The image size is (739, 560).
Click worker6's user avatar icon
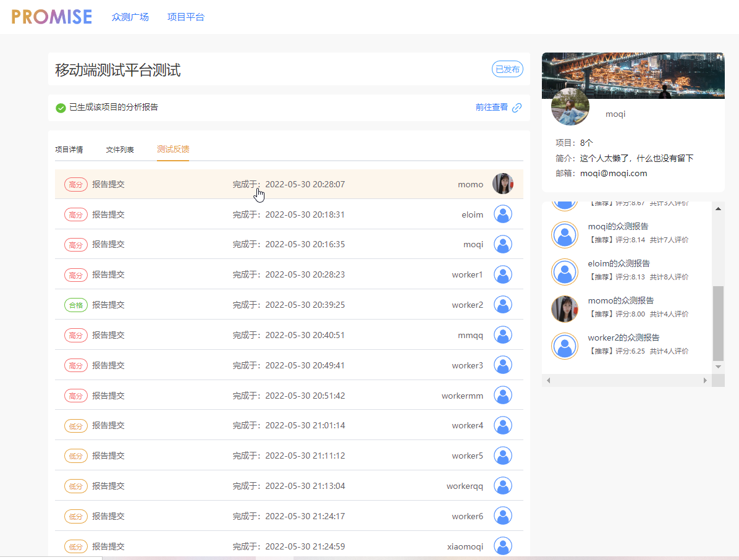coord(503,515)
